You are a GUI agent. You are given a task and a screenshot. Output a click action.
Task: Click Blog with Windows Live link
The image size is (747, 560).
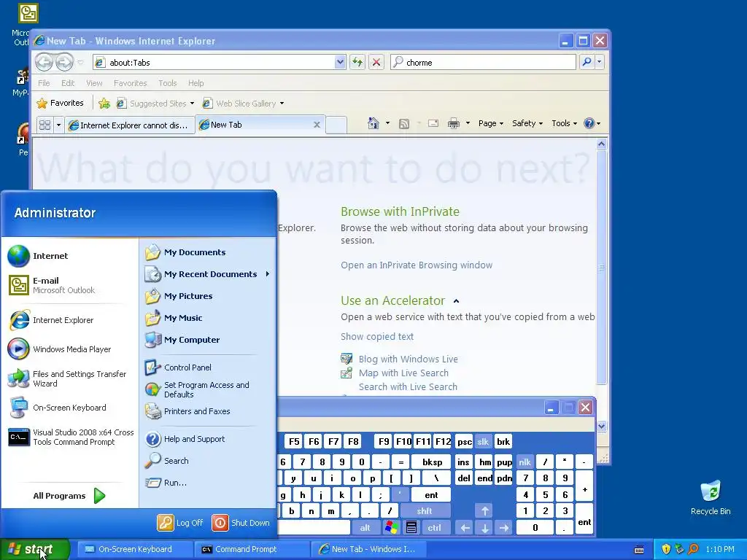coord(409,359)
